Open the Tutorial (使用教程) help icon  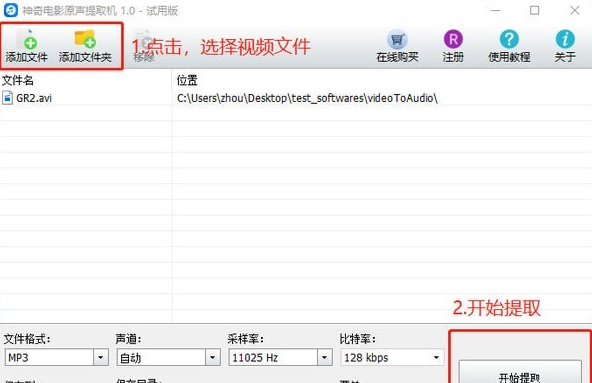click(x=509, y=39)
